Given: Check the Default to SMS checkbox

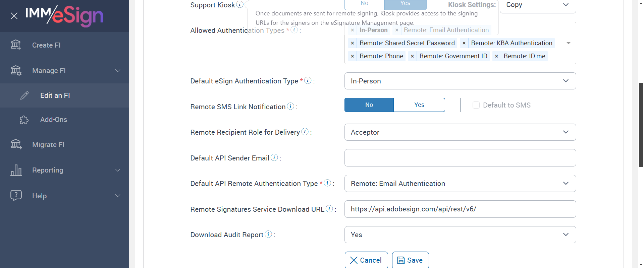Looking at the screenshot, I should [476, 105].
